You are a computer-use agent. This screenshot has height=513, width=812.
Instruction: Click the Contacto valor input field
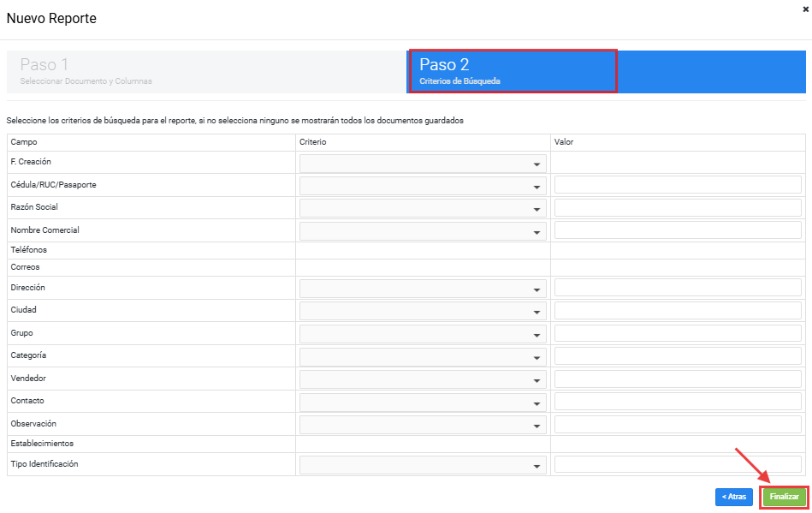(678, 402)
